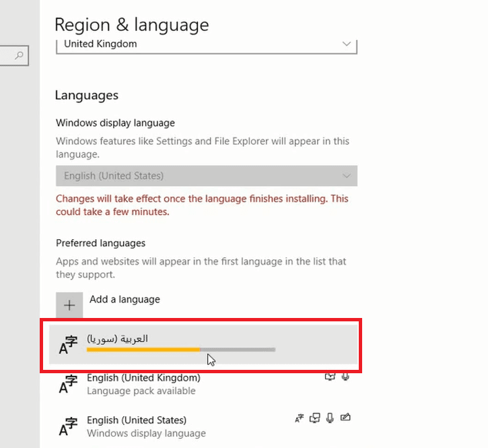488x448 pixels.
Task: Click the Add a language label
Action: [x=125, y=299]
